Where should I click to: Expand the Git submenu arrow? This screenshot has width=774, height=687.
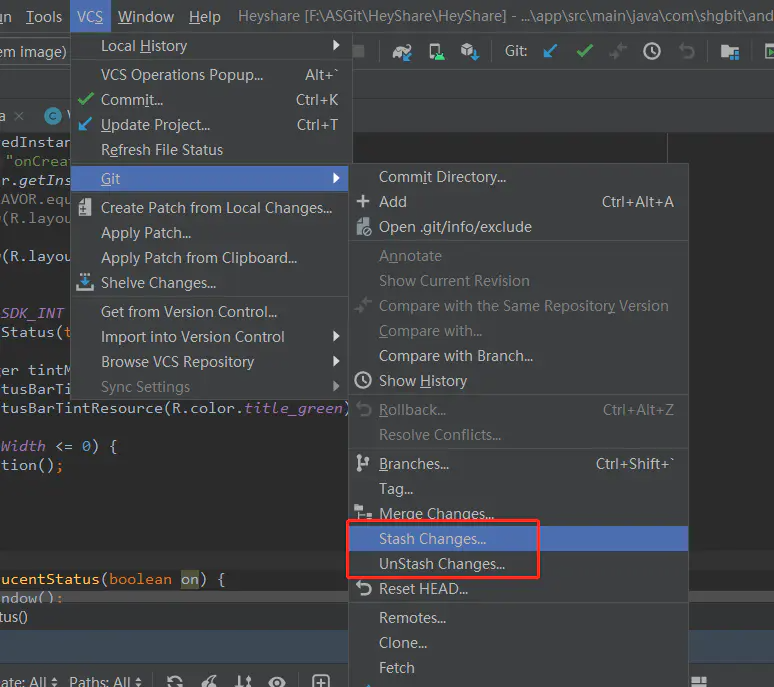(336, 178)
